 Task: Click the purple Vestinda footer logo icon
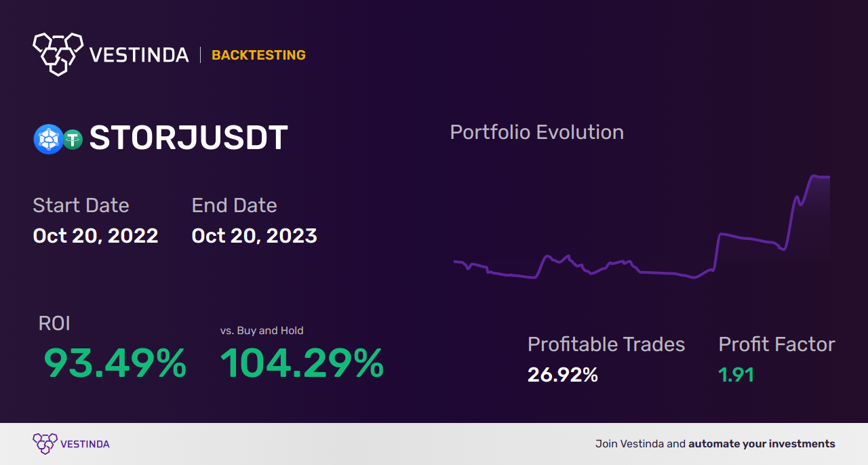[x=44, y=443]
